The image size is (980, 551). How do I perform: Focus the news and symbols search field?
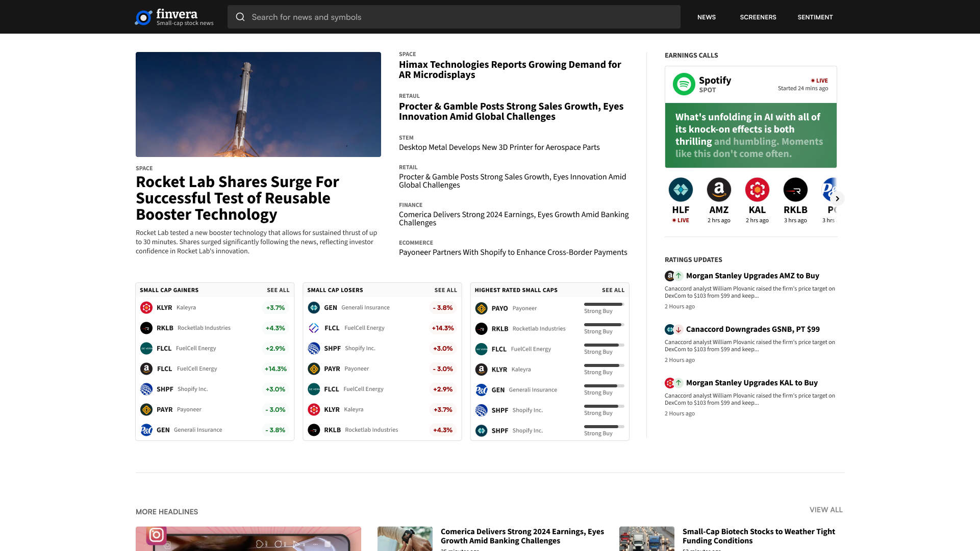click(x=459, y=17)
